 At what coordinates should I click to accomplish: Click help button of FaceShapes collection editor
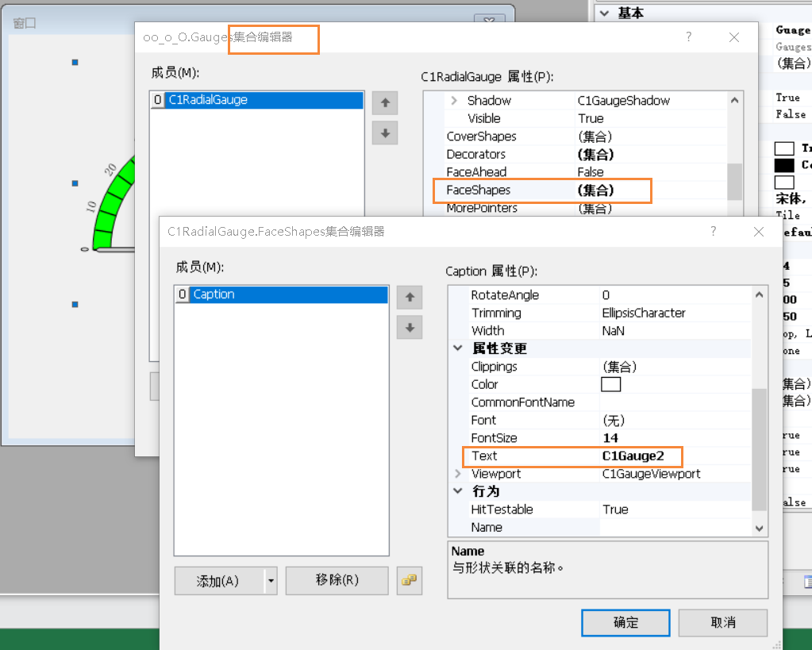coord(713,231)
